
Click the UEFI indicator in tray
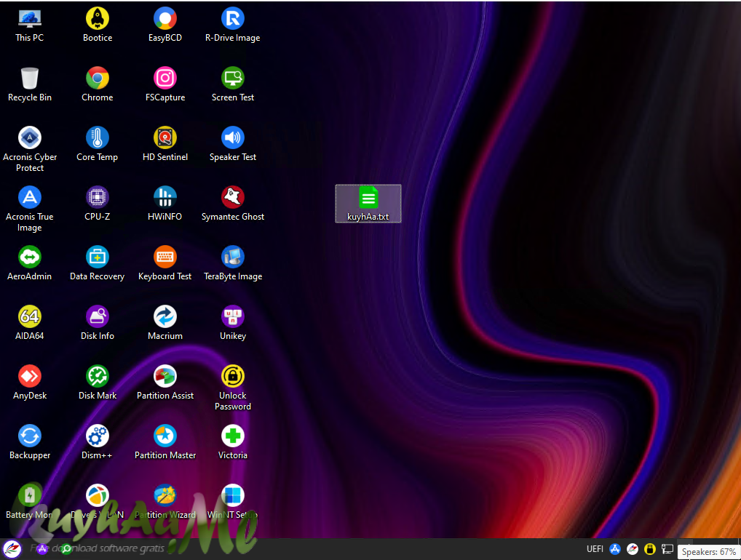[595, 549]
